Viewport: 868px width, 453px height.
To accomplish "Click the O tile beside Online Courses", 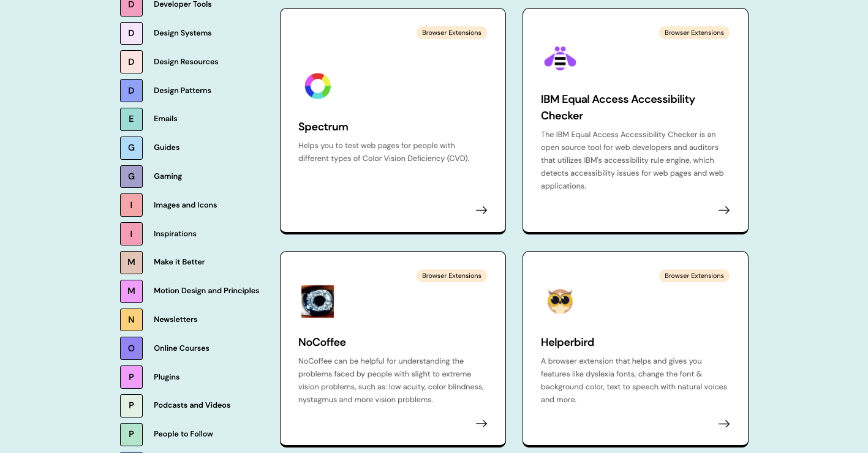I will tap(131, 348).
